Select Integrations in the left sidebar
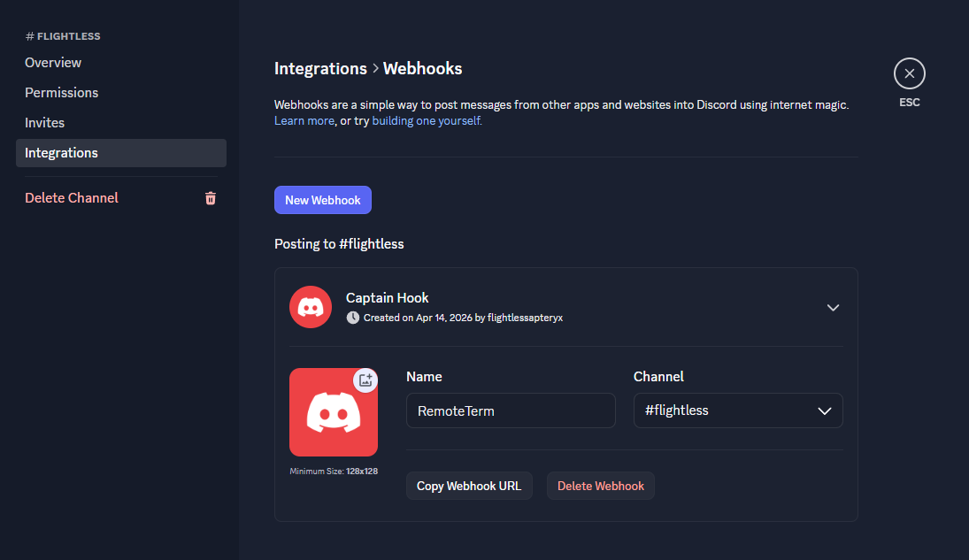969x560 pixels. click(61, 153)
